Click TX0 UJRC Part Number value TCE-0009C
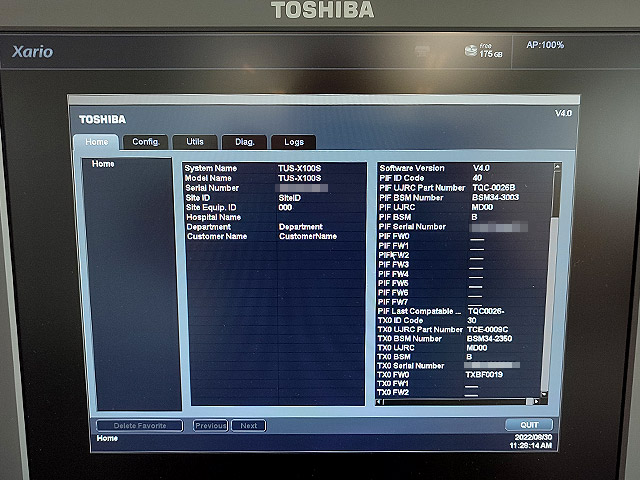 pos(488,329)
